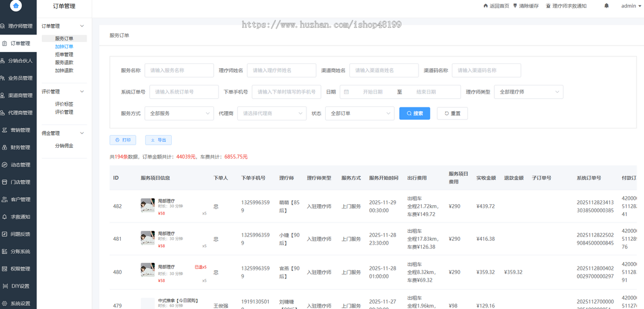Open the 代理商 select dropdown
This screenshot has height=309, width=644.
[x=272, y=113]
